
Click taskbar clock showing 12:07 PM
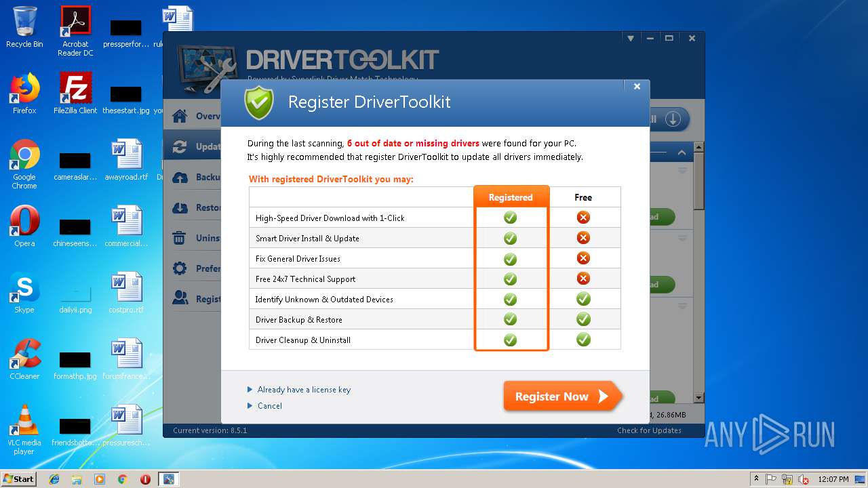click(x=833, y=479)
